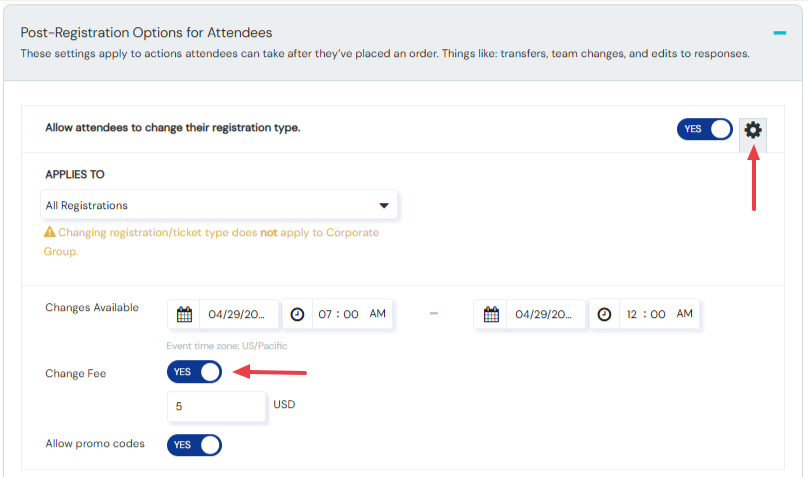
Task: Click calendar icon for end date
Action: (x=491, y=314)
